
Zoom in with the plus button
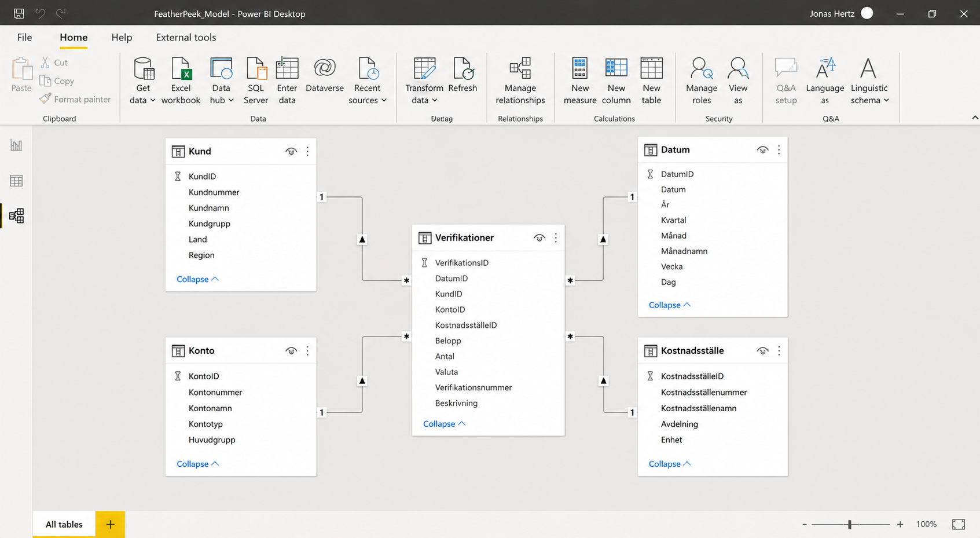pyautogui.click(x=900, y=524)
